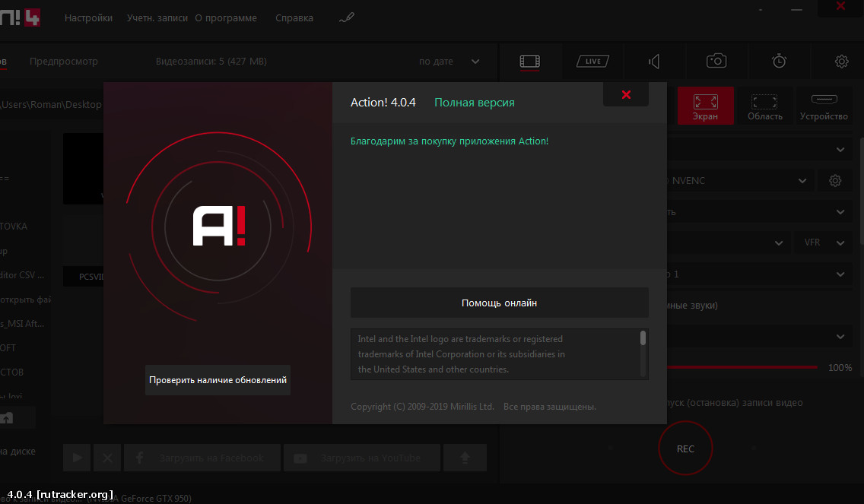The width and height of the screenshot is (864, 504).
Task: Select the black video thumbnail behind dialog
Action: (x=83, y=169)
